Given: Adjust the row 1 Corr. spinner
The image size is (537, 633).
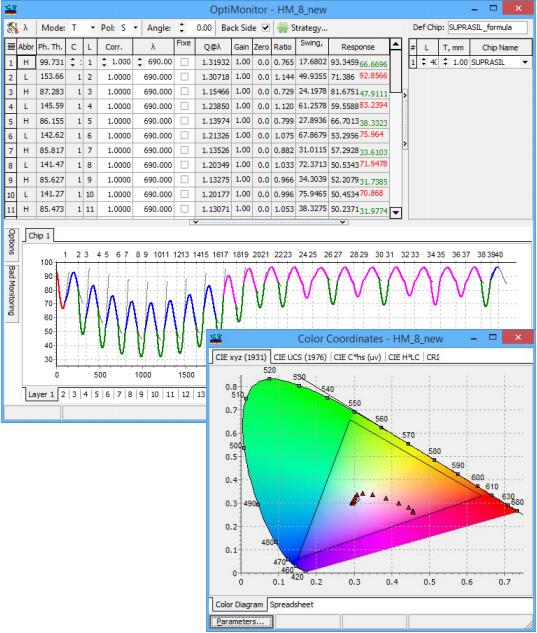Looking at the screenshot, I should tap(104, 62).
